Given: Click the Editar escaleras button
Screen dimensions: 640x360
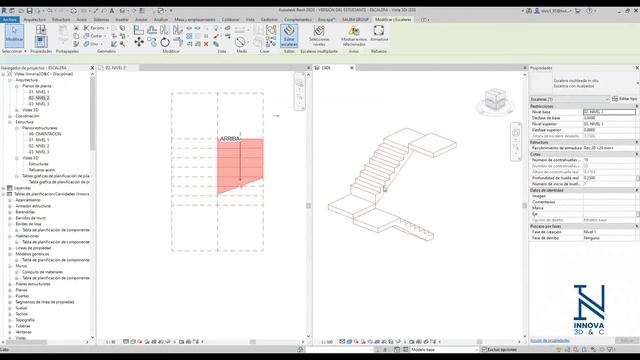Looking at the screenshot, I should [289, 35].
